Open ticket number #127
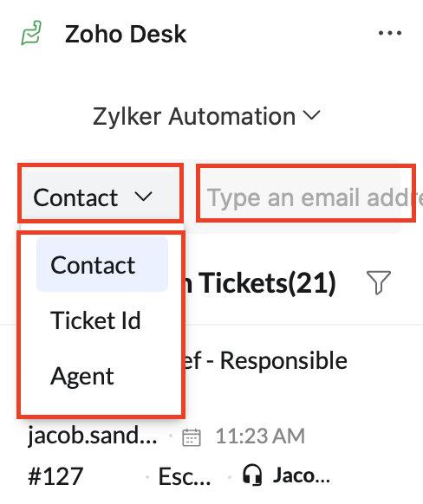 point(55,476)
